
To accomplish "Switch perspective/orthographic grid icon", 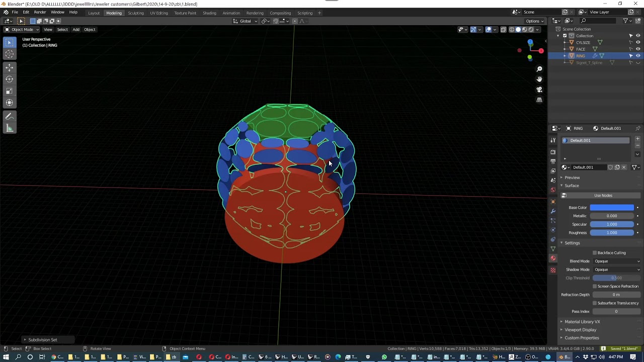I will click(x=539, y=100).
